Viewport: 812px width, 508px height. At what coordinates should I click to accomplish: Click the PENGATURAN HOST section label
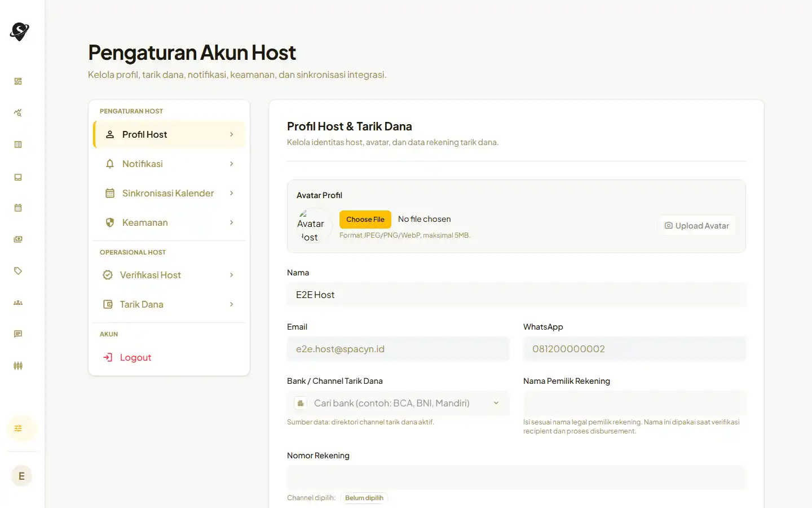[131, 111]
